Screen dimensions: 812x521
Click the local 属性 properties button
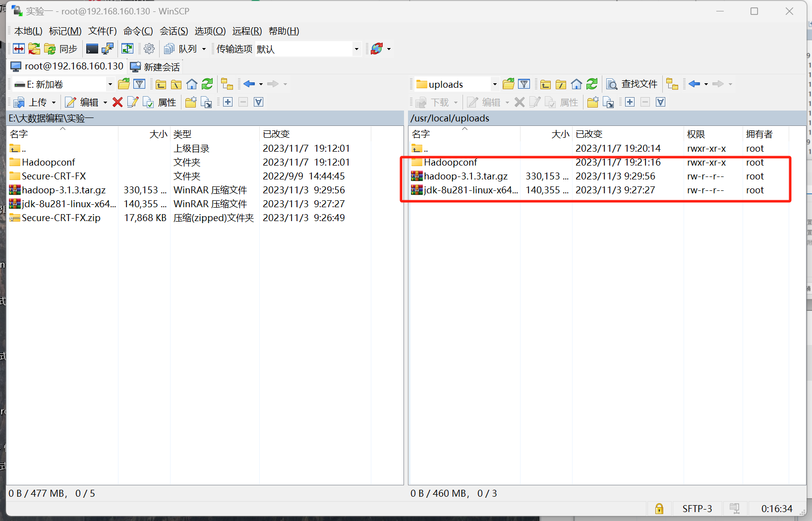tap(160, 102)
